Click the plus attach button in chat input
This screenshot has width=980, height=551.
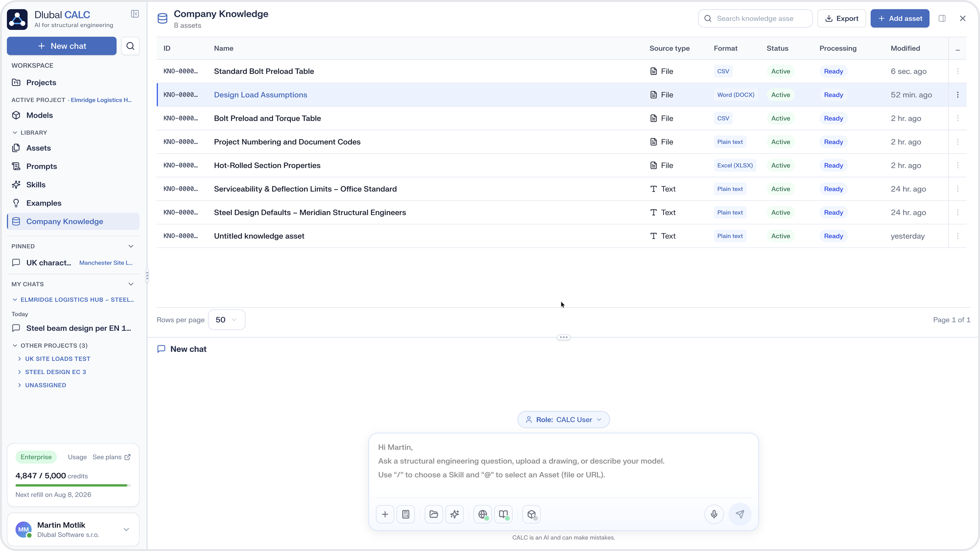click(385, 514)
